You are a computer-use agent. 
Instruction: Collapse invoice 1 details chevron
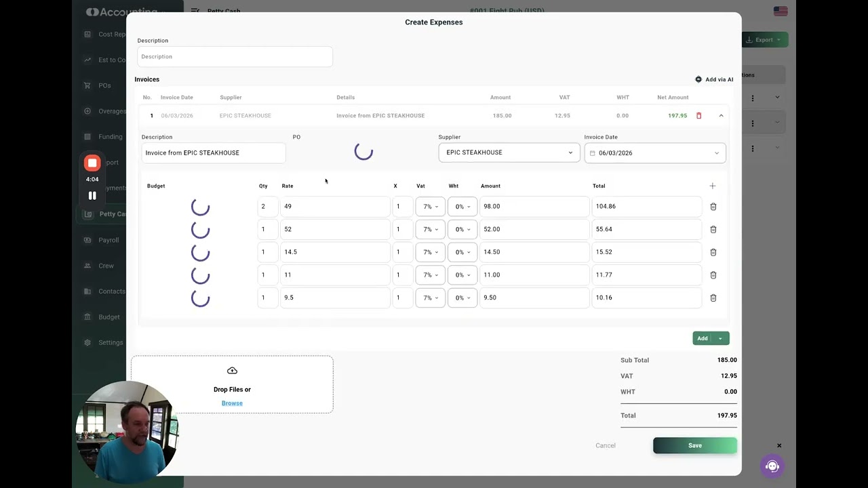(721, 116)
